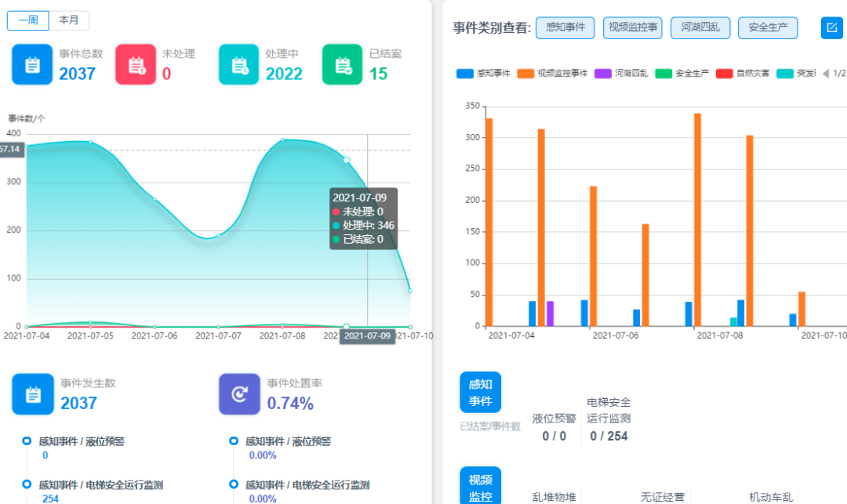847x504 pixels.
Task: Toggle 视频监控事件 legend series
Action: coord(552,74)
